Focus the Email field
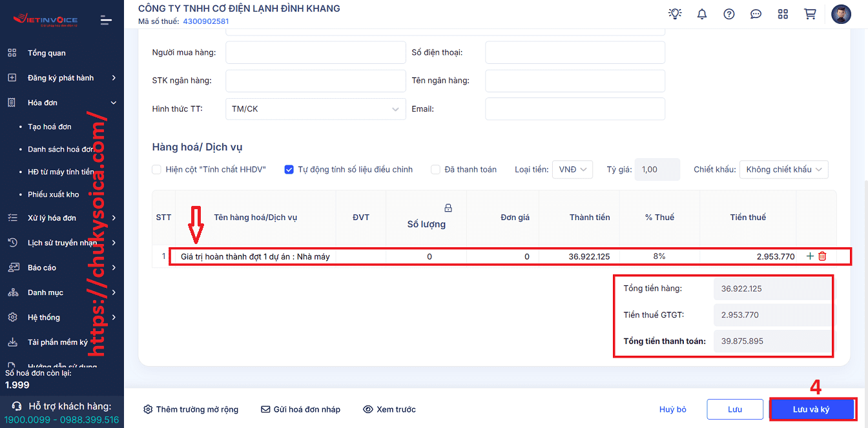Screen dimensions: 868x428 [575, 109]
